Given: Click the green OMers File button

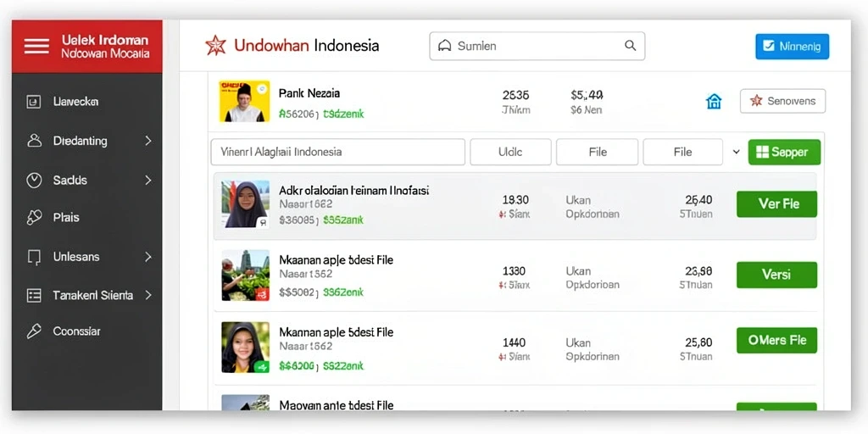Looking at the screenshot, I should point(776,340).
